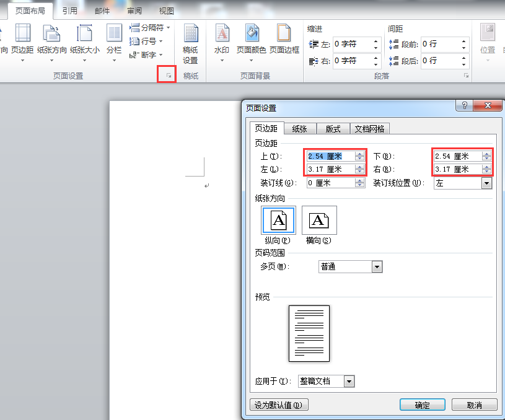The image size is (505, 420).
Task: Open the 页边距 margins ribbon gallery
Action: point(22,43)
